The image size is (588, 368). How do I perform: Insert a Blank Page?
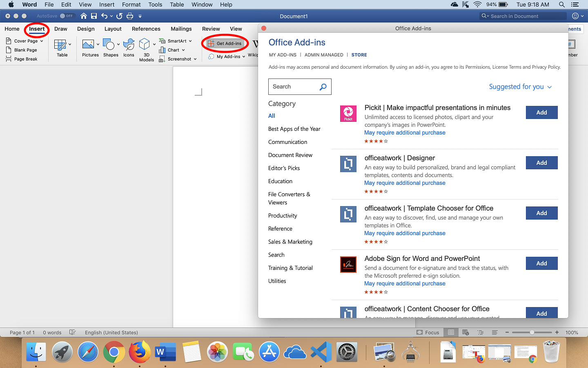[22, 50]
